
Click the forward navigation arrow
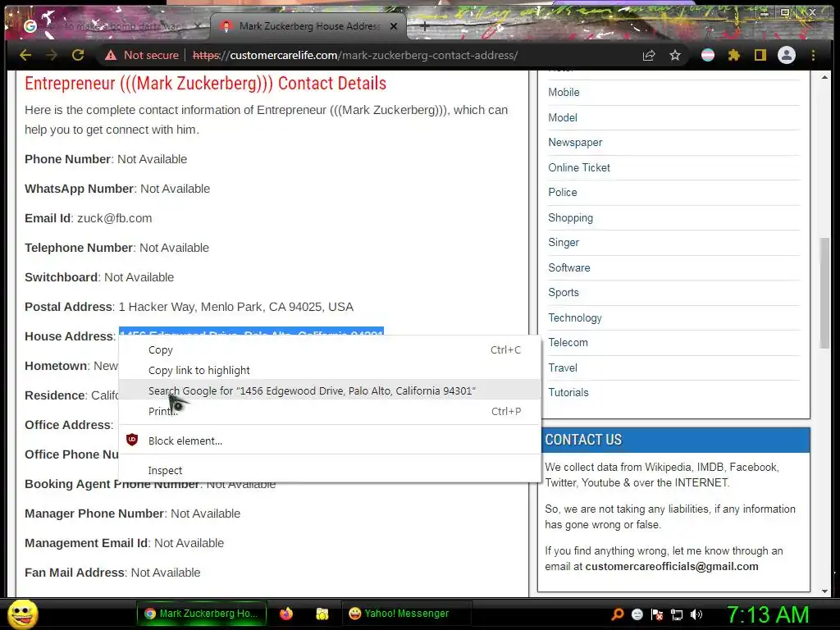[52, 55]
